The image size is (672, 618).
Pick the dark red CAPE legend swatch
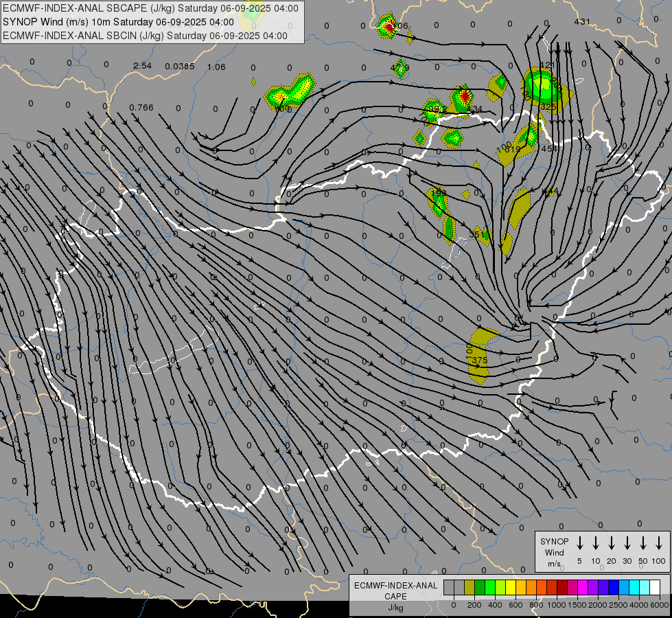click(562, 587)
